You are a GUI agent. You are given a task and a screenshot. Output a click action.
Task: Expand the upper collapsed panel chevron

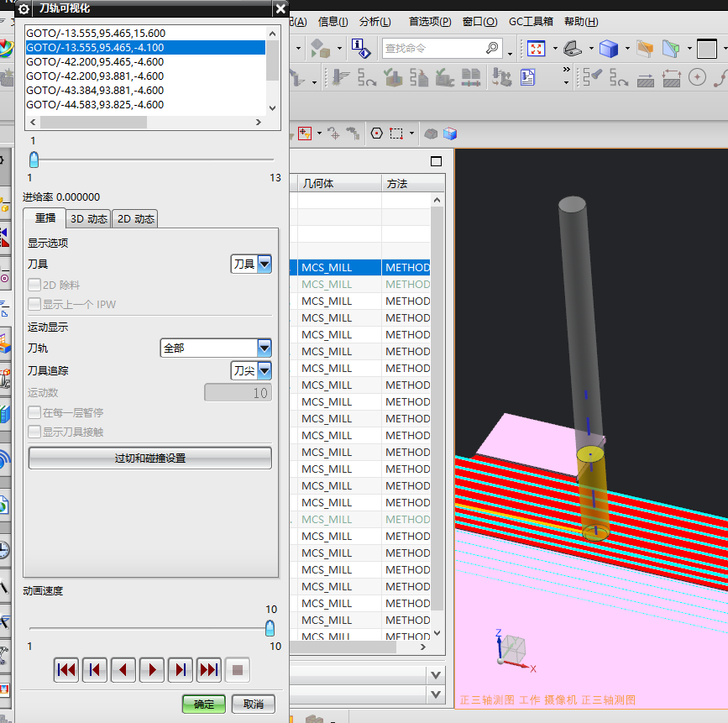click(x=436, y=675)
